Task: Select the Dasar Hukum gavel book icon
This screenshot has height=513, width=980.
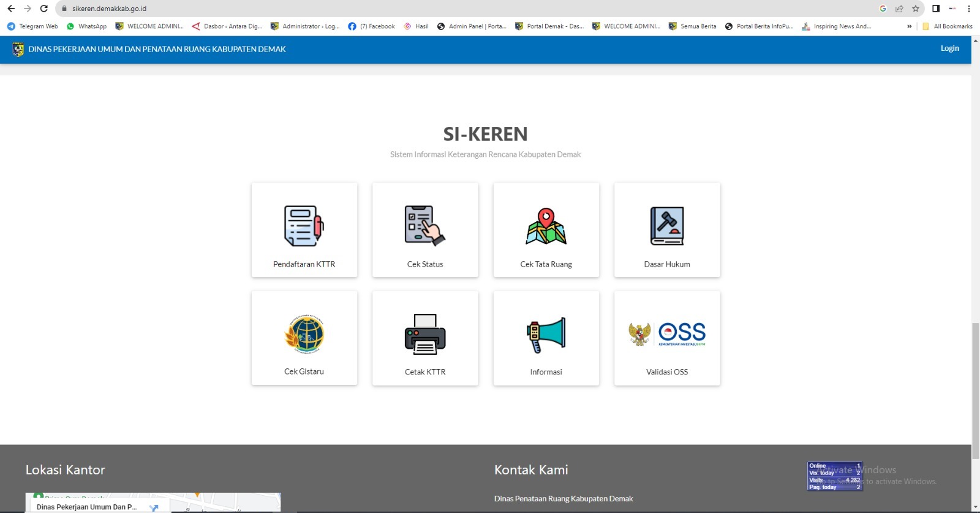Action: click(666, 226)
